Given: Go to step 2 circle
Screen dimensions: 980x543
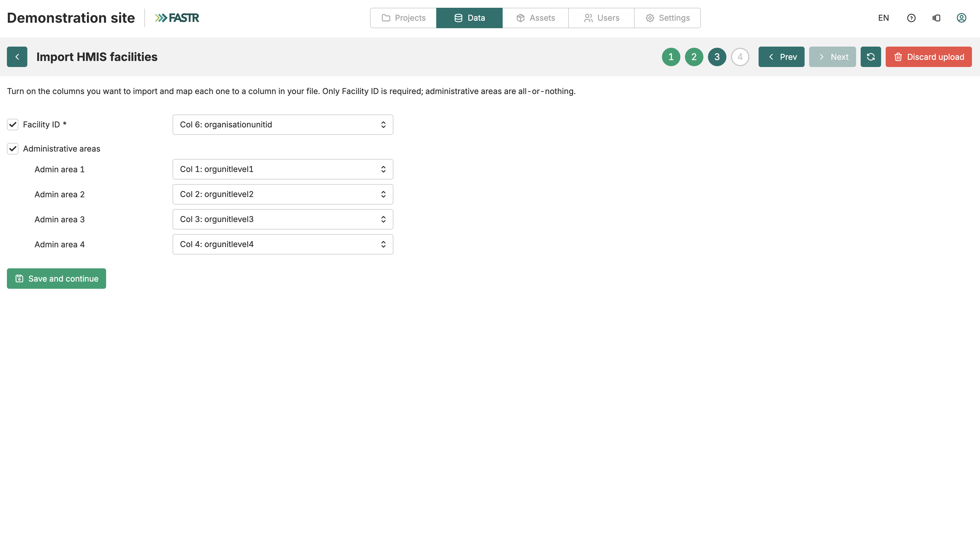Looking at the screenshot, I should [x=694, y=57].
